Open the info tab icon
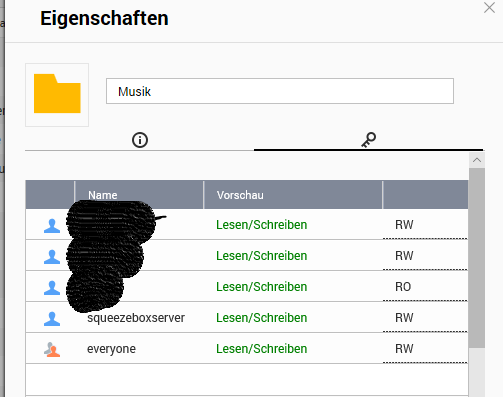This screenshot has height=397, width=503. (x=140, y=140)
